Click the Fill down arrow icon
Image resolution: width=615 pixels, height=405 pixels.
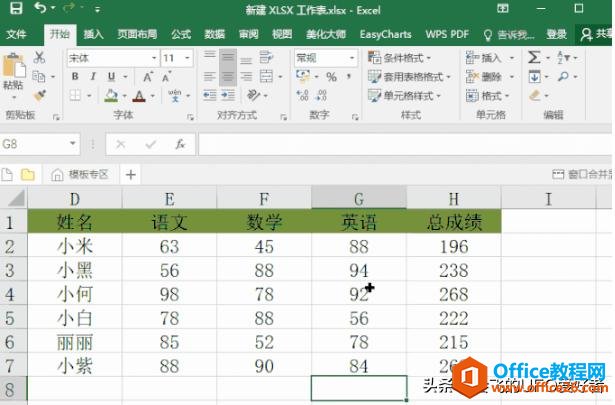click(535, 76)
